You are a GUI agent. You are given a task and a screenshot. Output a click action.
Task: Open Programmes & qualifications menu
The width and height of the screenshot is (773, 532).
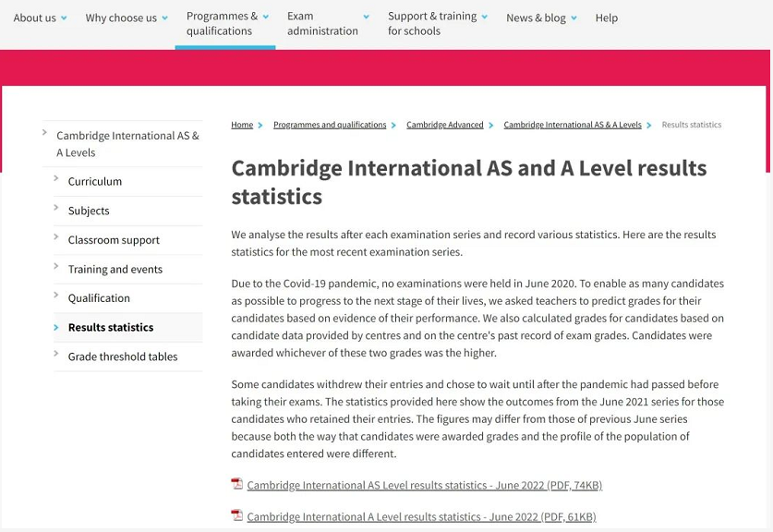[x=222, y=23]
